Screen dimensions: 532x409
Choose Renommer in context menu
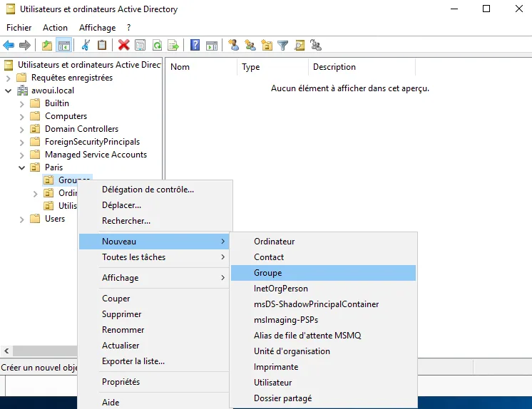[155, 330]
